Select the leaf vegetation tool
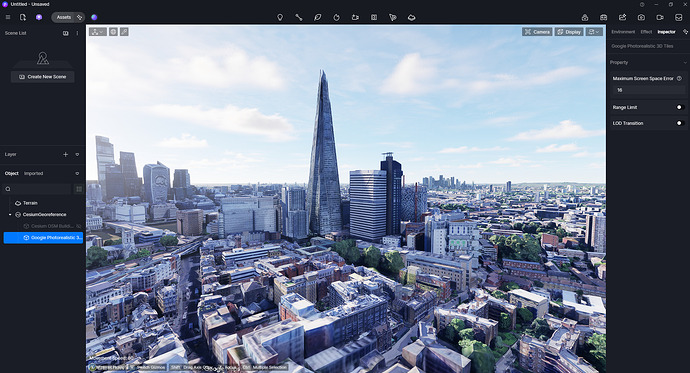Viewport: 690px width, 373px height. click(317, 17)
